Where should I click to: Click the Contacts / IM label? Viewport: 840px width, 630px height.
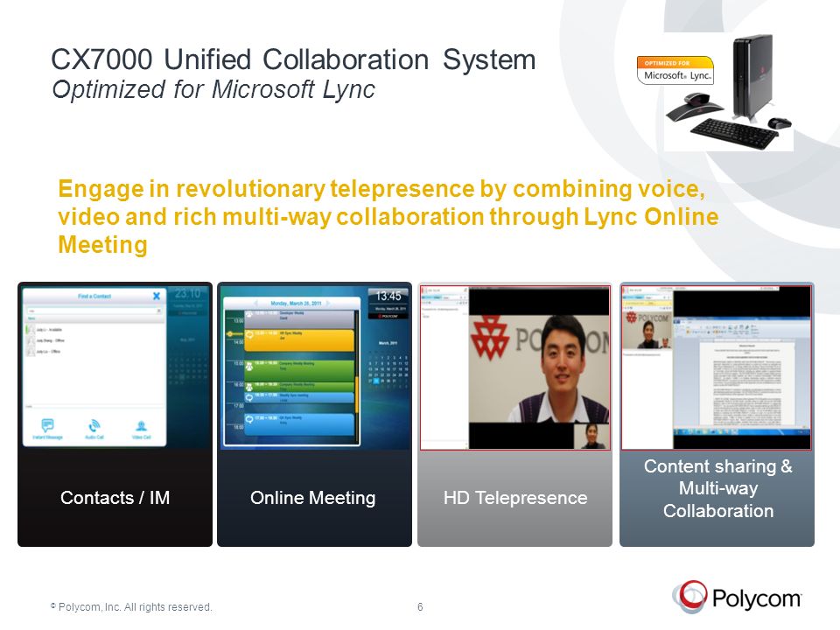click(x=115, y=498)
